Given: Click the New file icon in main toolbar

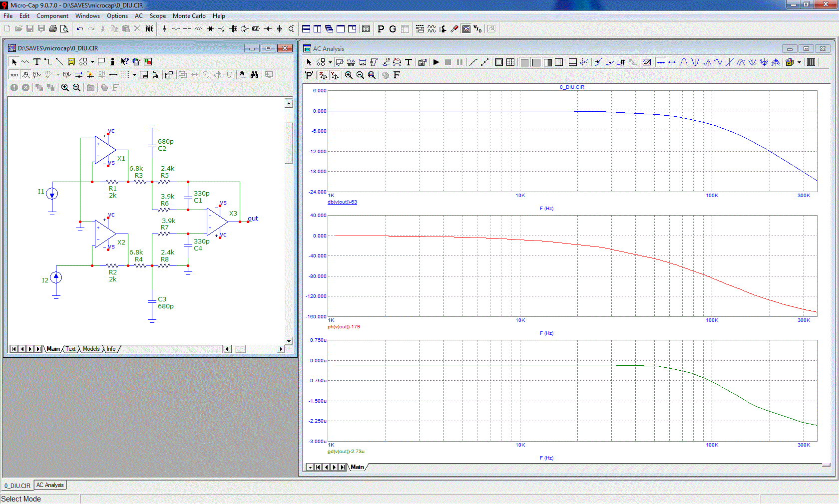Looking at the screenshot, I should [7, 28].
